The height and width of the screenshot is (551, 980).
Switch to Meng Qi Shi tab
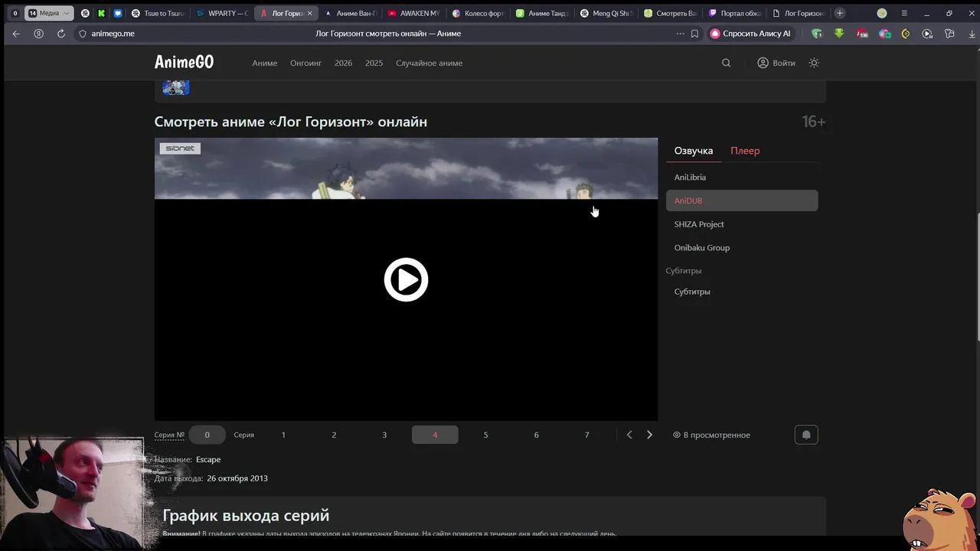[606, 13]
